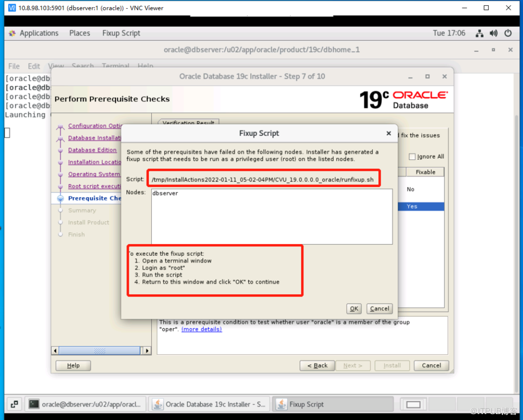Click the Fixable column header
The height and width of the screenshot is (420, 523).
coord(425,172)
